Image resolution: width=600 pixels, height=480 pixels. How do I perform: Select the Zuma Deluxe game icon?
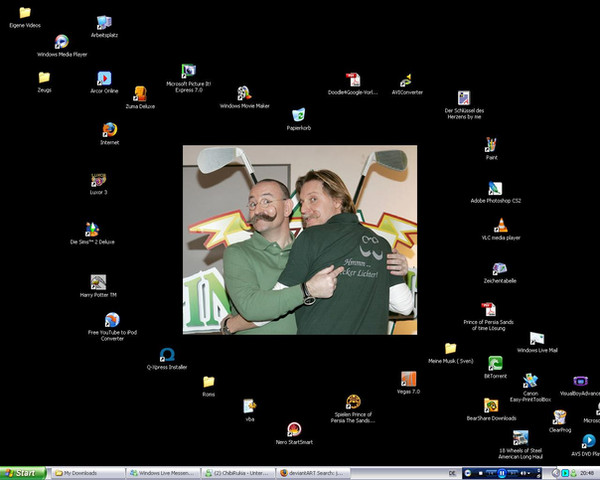[139, 93]
